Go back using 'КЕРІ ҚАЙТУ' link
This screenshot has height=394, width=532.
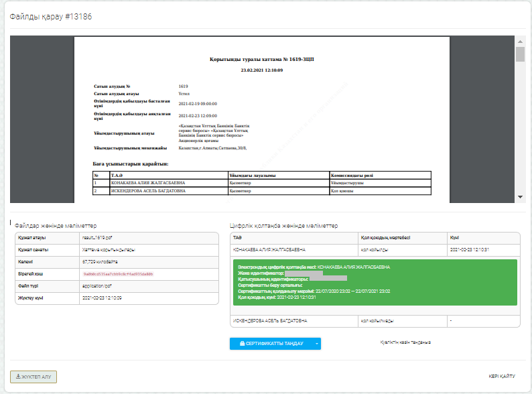(x=501, y=377)
